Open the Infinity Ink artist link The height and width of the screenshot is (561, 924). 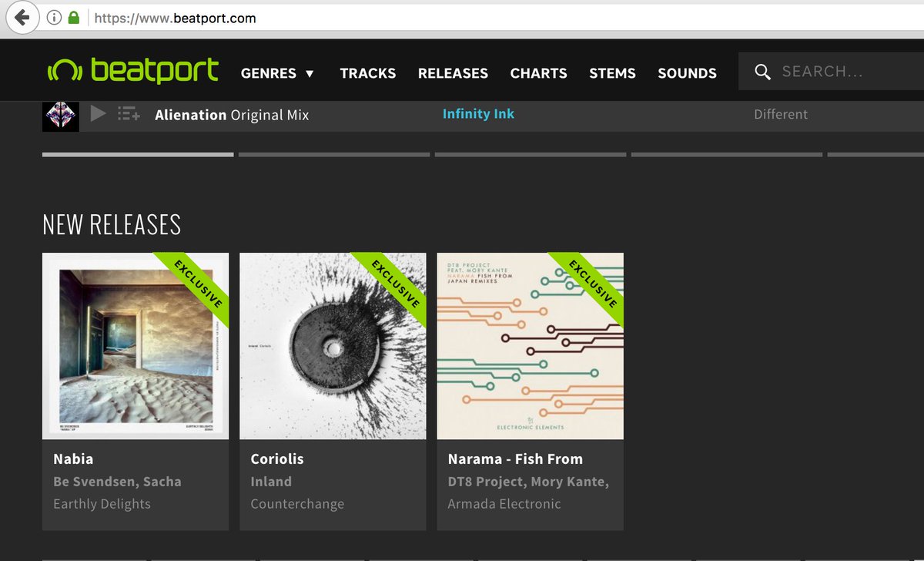(x=478, y=114)
